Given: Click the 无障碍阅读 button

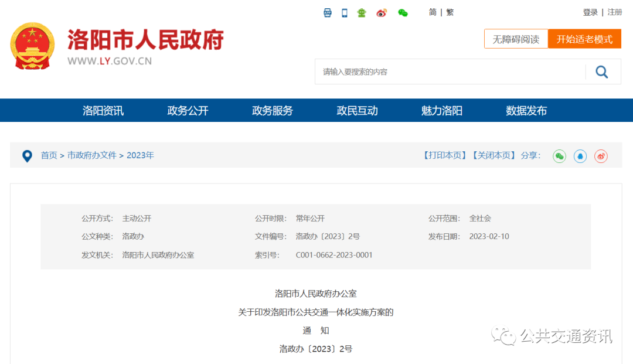Looking at the screenshot, I should pyautogui.click(x=516, y=39).
